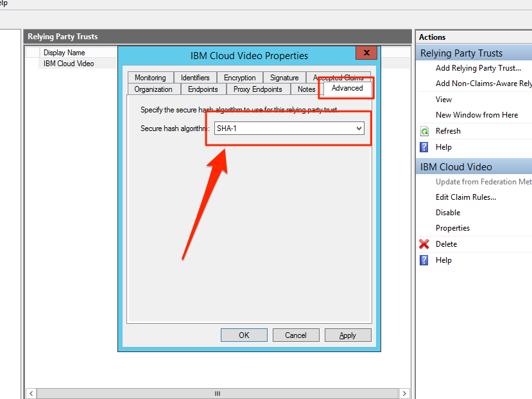Click the OK button
Screen dimensions: 532x399
pos(244,335)
